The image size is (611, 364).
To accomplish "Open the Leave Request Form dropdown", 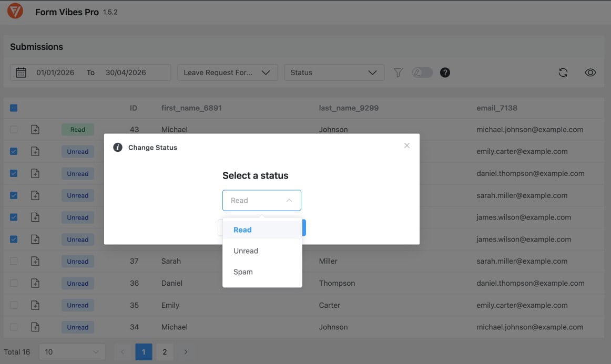I will (x=228, y=72).
